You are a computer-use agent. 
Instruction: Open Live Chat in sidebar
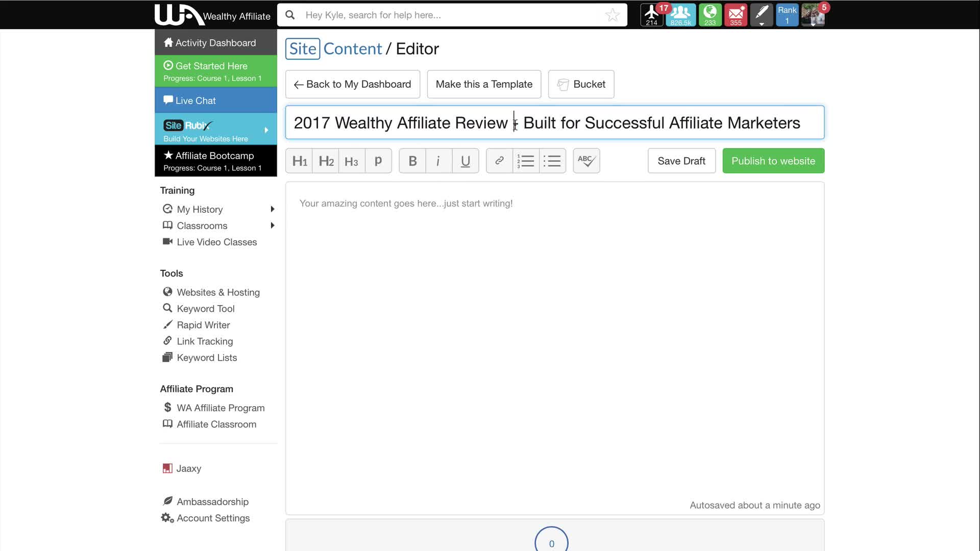[x=216, y=101]
